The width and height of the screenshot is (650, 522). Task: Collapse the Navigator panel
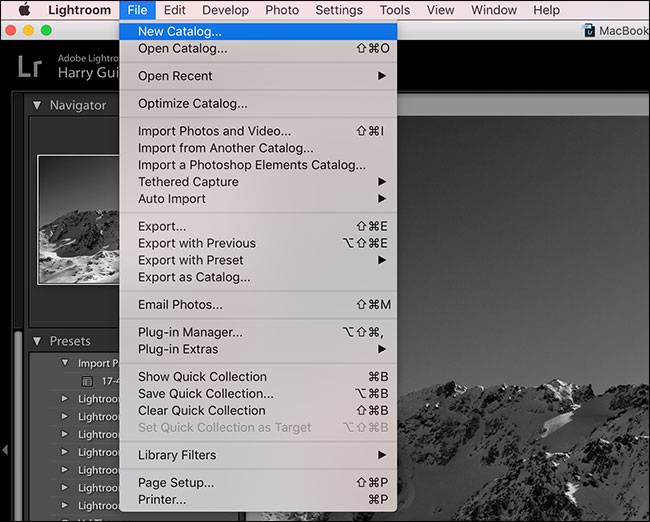point(37,105)
